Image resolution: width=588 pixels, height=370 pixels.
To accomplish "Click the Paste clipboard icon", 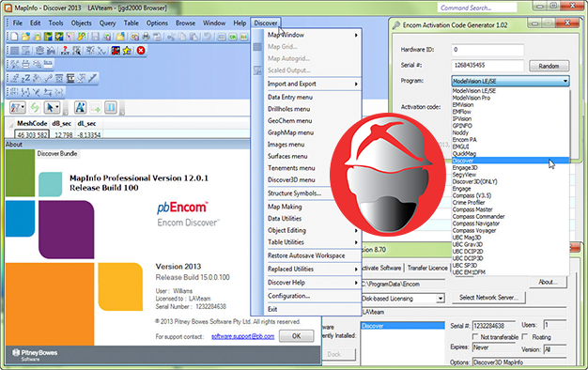I will tap(193, 37).
